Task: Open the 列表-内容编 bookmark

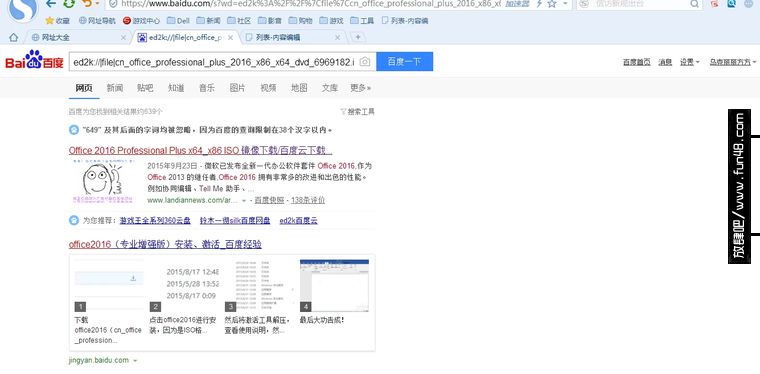Action: (x=405, y=21)
